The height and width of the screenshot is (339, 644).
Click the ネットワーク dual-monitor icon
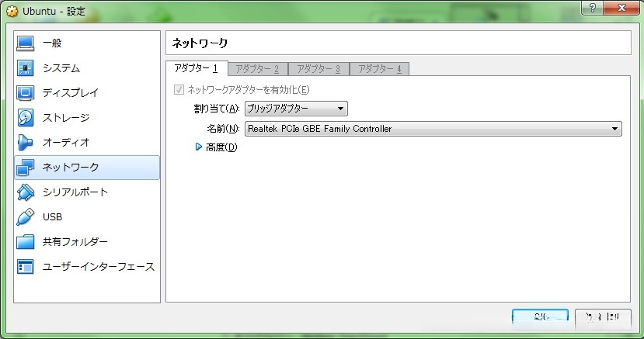pyautogui.click(x=26, y=168)
